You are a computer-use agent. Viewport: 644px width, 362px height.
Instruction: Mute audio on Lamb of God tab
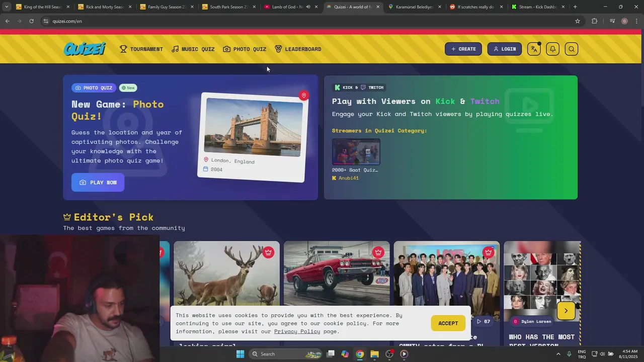tap(308, 7)
